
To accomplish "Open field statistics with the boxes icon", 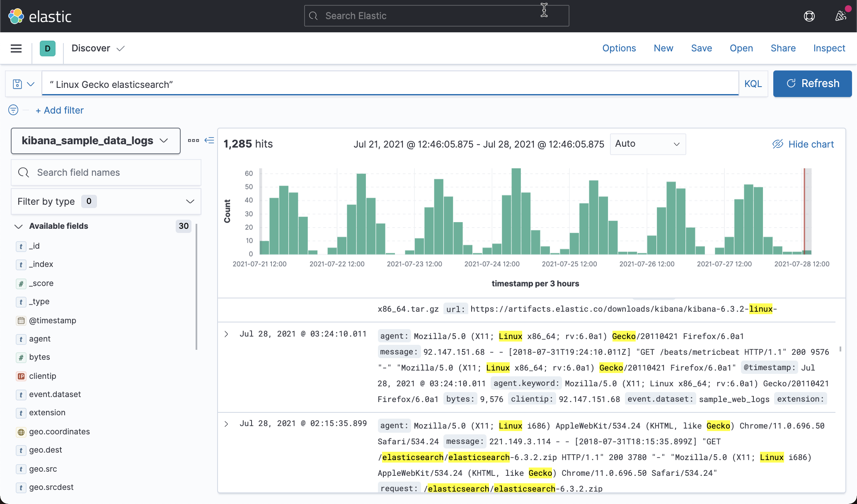I will (193, 141).
